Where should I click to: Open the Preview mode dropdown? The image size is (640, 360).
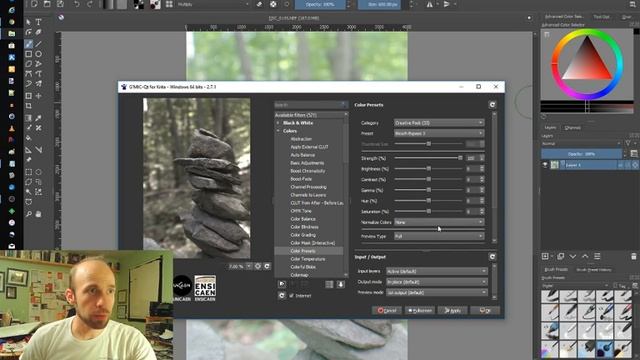point(437,293)
